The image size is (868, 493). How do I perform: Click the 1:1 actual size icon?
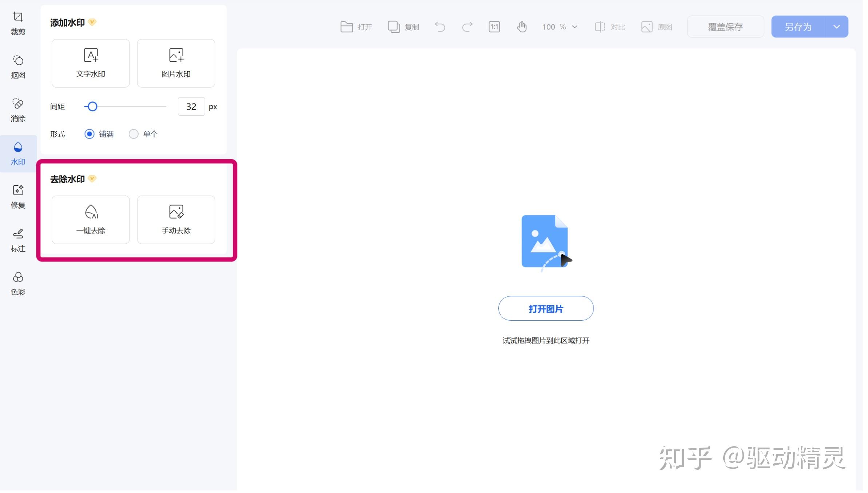point(494,27)
